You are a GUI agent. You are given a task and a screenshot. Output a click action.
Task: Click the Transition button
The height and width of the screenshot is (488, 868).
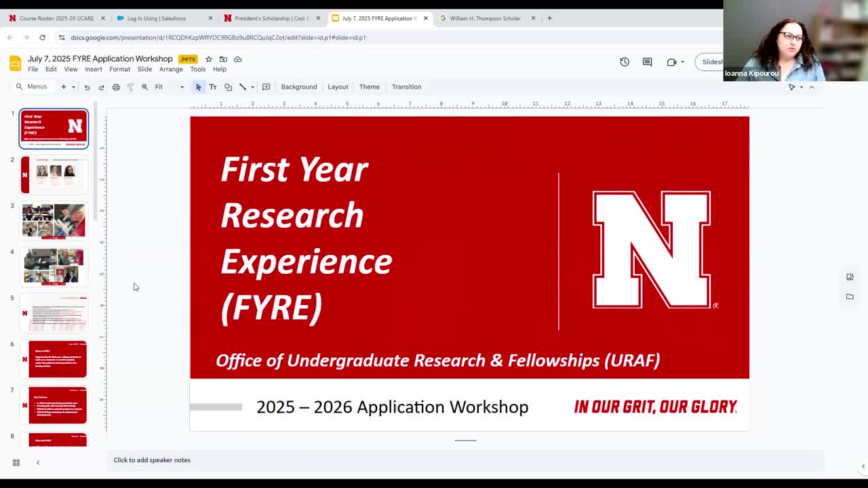tap(406, 87)
